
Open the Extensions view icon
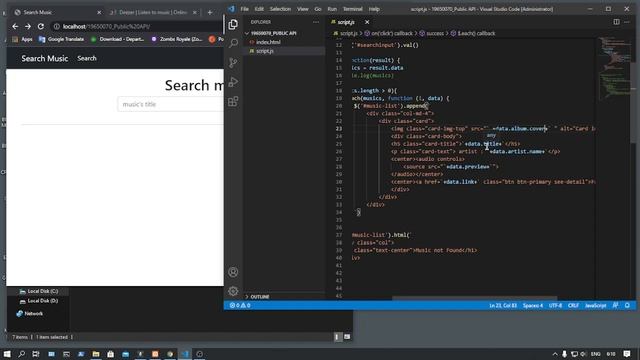(x=233, y=101)
